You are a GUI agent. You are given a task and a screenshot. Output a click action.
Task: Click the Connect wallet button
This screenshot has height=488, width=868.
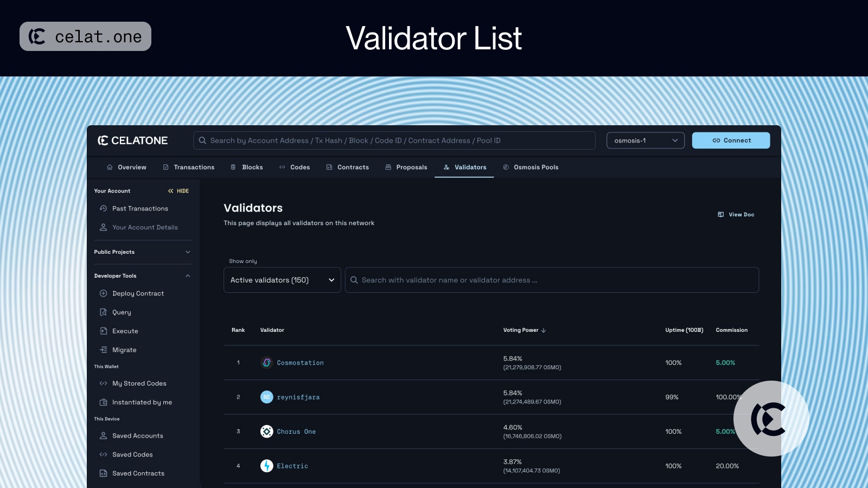[x=731, y=140]
